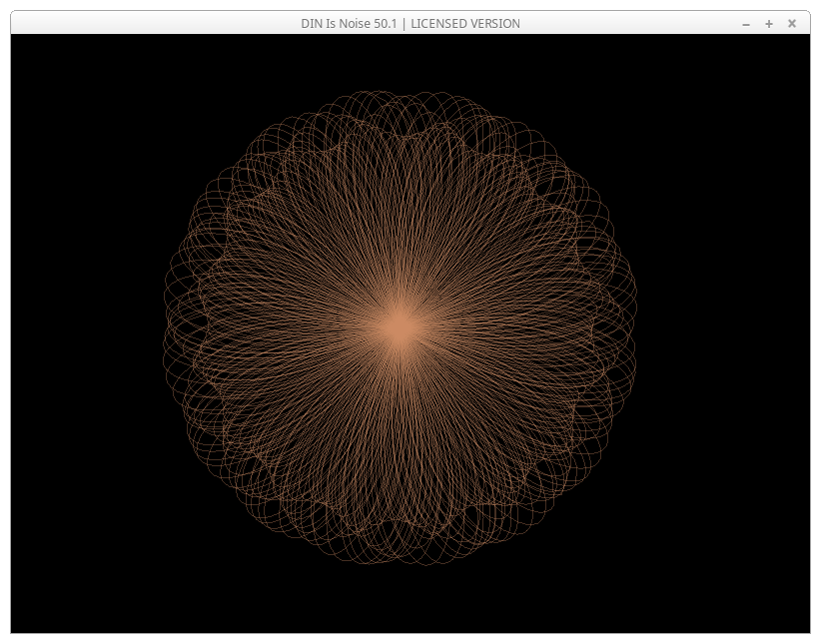The width and height of the screenshot is (821, 644).
Task: Click empty title bar left of the title
Action: click(x=150, y=23)
